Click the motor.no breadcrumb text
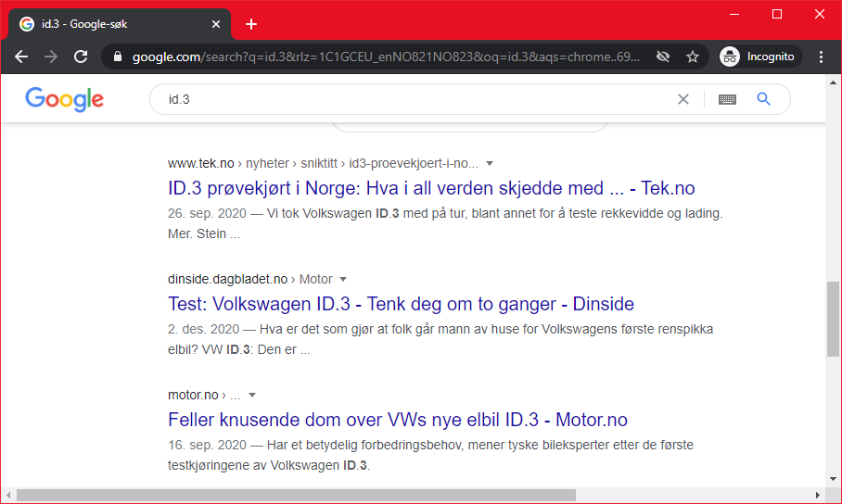842x504 pixels. (x=204, y=395)
